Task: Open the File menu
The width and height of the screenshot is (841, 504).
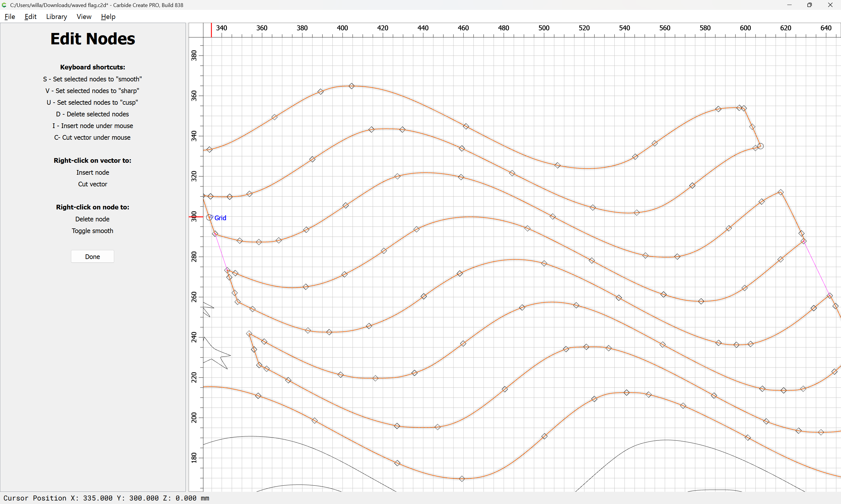Action: coord(10,17)
